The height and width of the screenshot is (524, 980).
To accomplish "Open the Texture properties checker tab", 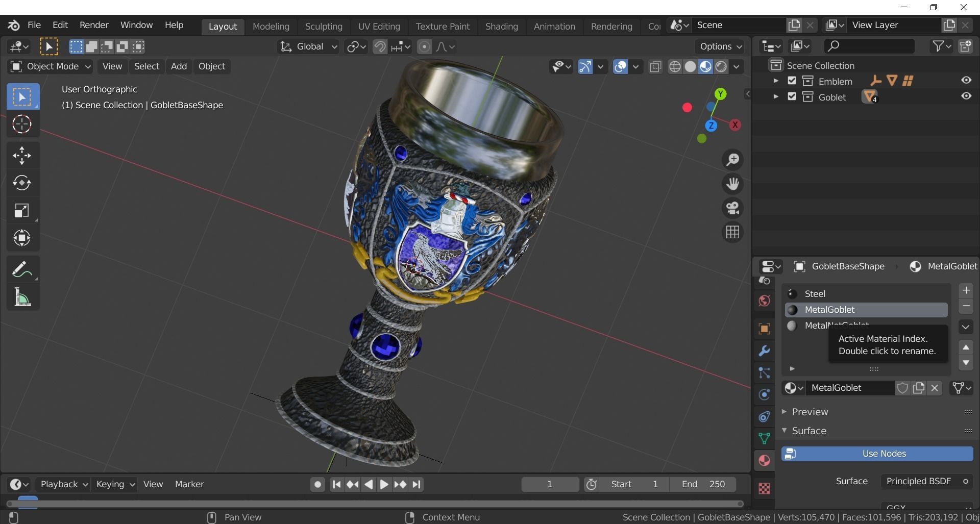I will (x=764, y=488).
